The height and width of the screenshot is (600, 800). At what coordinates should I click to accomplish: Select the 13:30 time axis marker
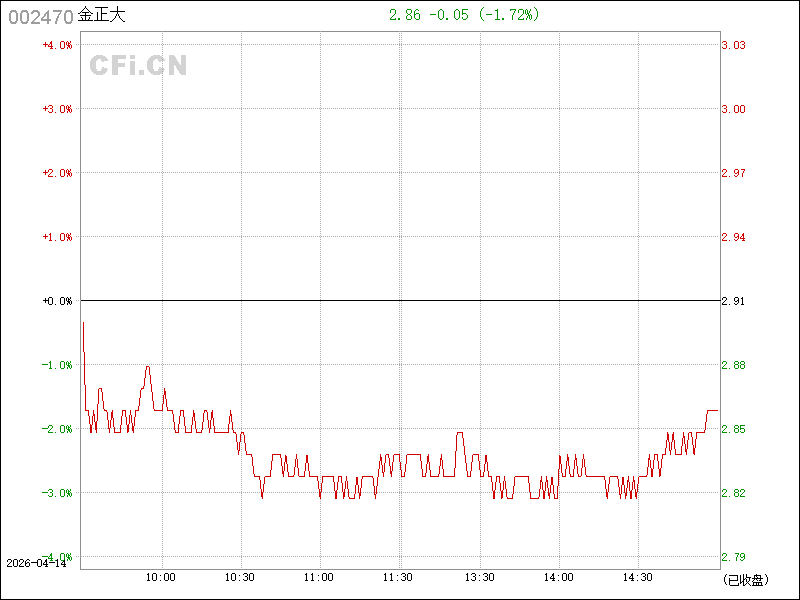coord(478,577)
